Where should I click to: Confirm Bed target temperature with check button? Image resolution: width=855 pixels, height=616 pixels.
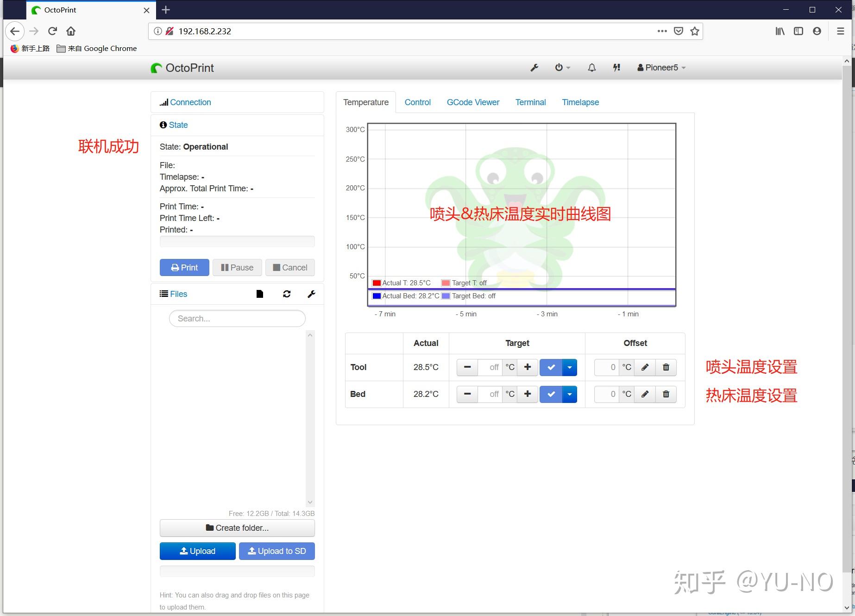pos(551,394)
